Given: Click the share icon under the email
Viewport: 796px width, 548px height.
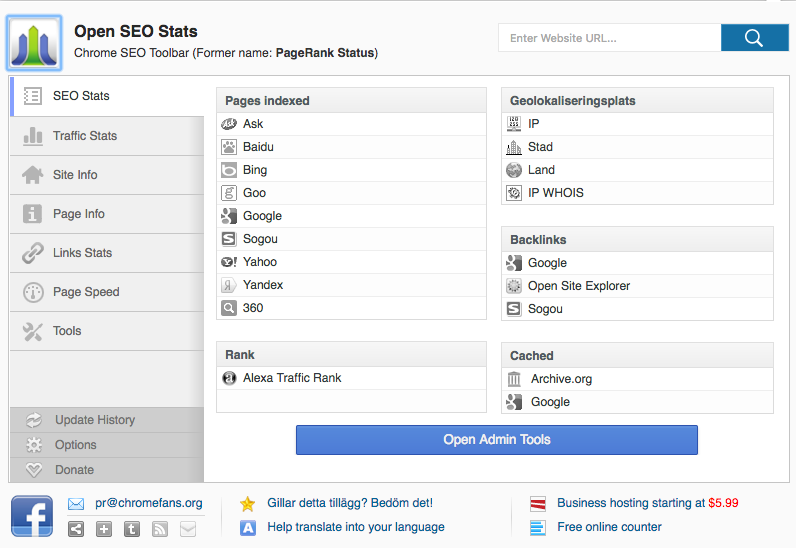Looking at the screenshot, I should tap(76, 529).
